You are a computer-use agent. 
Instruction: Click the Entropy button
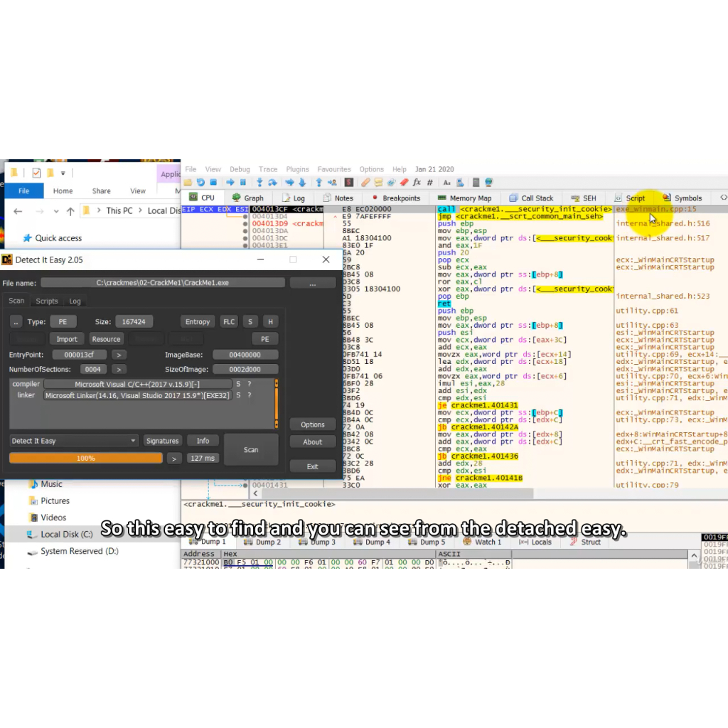point(197,322)
